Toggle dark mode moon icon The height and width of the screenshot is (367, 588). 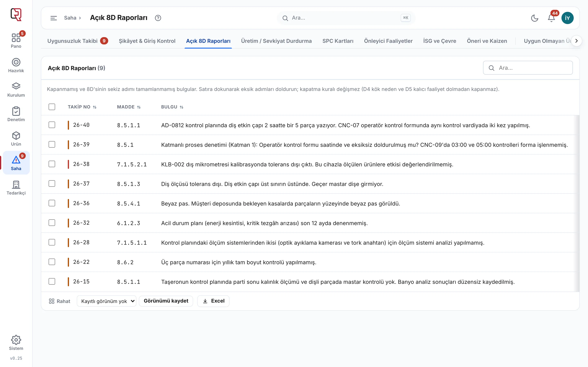coord(535,18)
